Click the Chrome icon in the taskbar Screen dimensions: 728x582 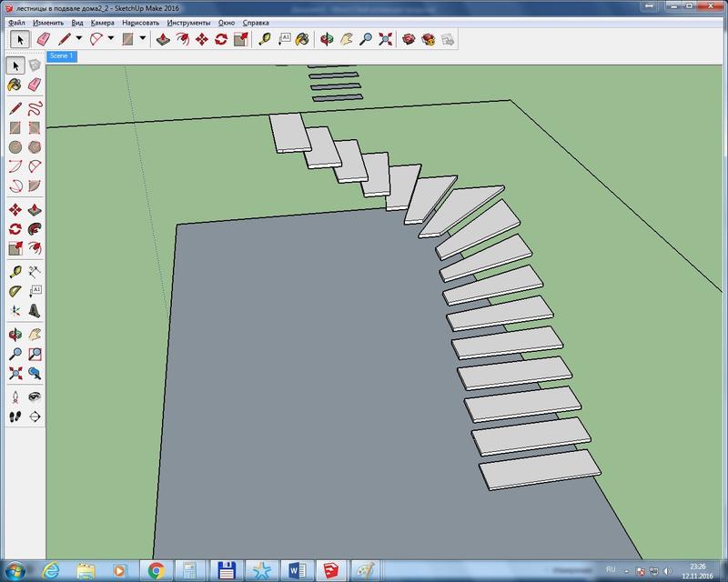(x=157, y=570)
